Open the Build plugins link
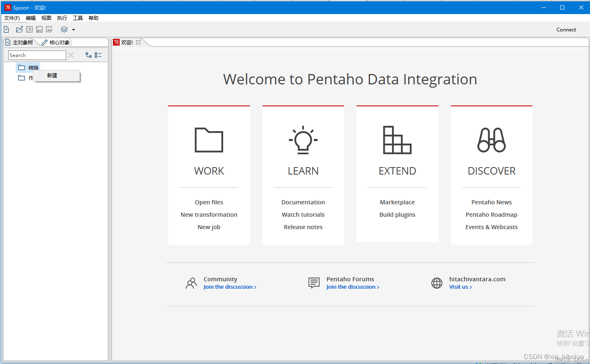The height and width of the screenshot is (364, 590). click(397, 215)
